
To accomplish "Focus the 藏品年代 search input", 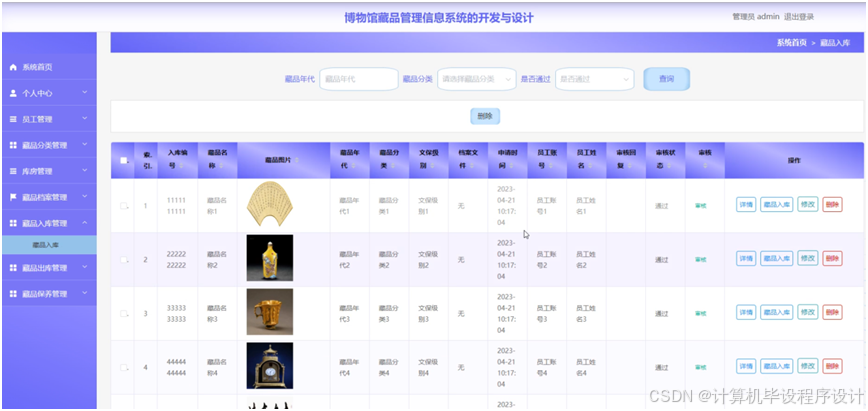I will coord(359,79).
